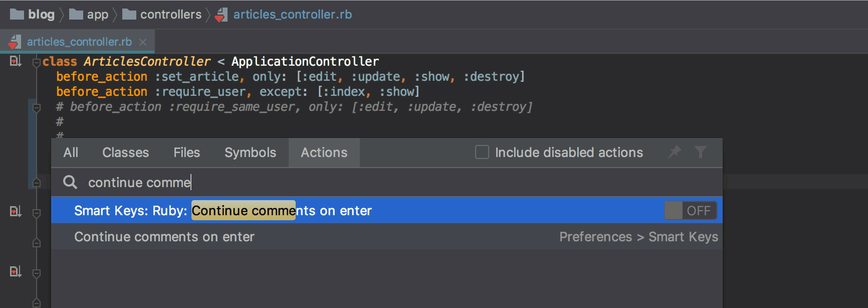Switch to the Classes tab
Screen dimensions: 868x308
[125, 152]
